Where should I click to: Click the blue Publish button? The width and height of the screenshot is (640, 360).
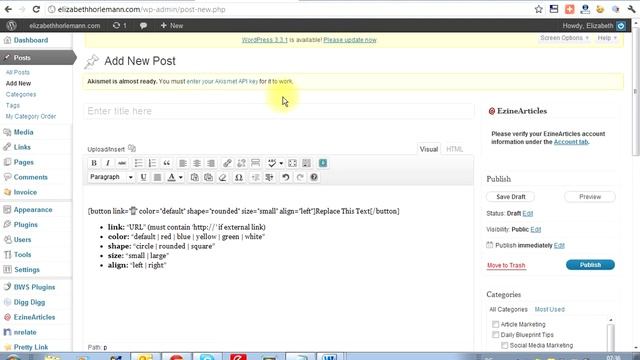(590, 265)
